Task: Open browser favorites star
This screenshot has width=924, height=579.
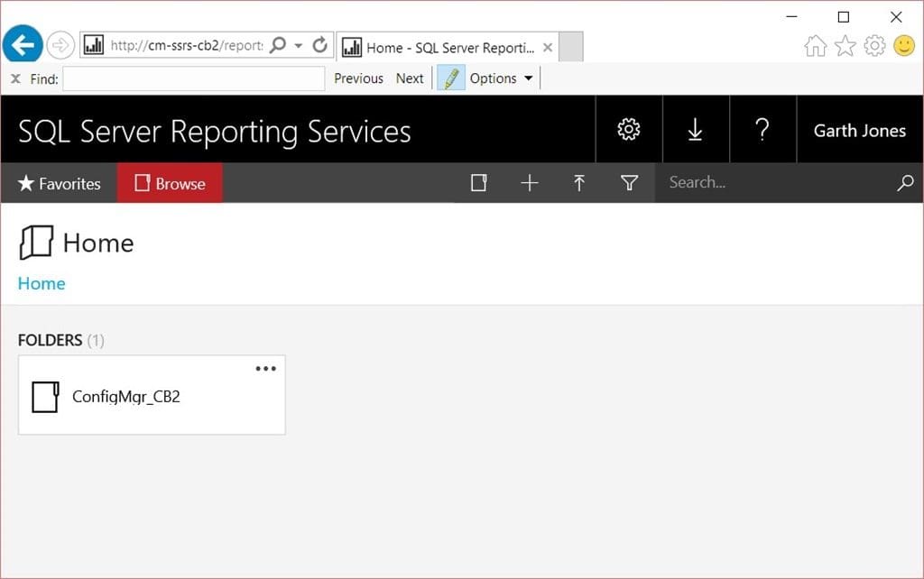Action: point(845,45)
